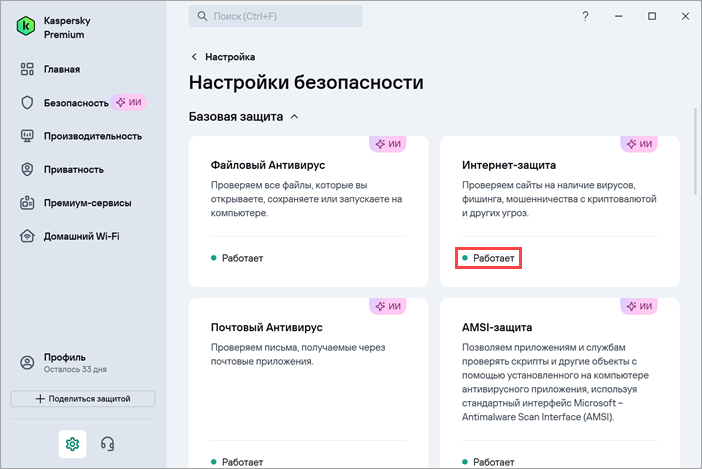The width and height of the screenshot is (702, 469).
Task: Click the Настройки безопасности heading
Action: pyautogui.click(x=306, y=82)
